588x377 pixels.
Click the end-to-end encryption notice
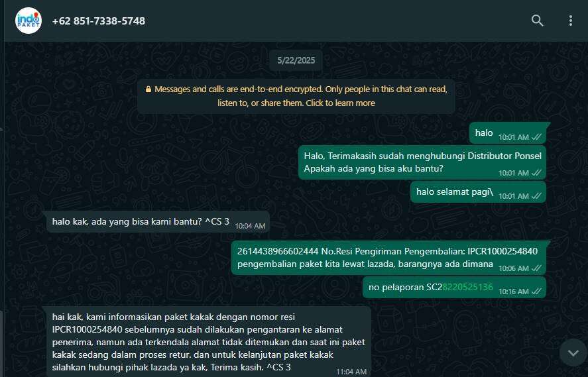pos(296,96)
